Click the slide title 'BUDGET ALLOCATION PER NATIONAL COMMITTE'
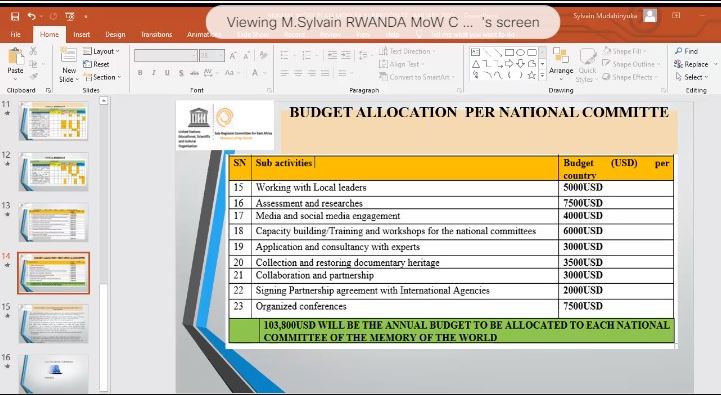 coord(479,112)
